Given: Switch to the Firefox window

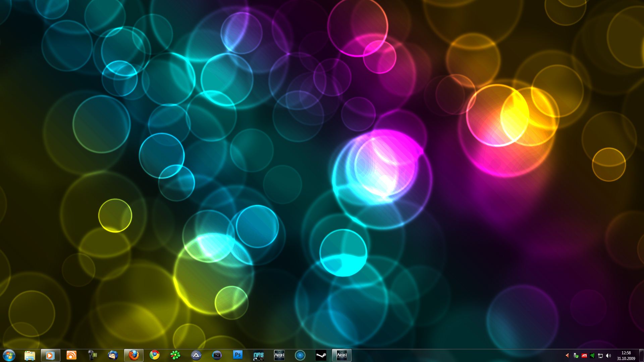Looking at the screenshot, I should click(134, 355).
